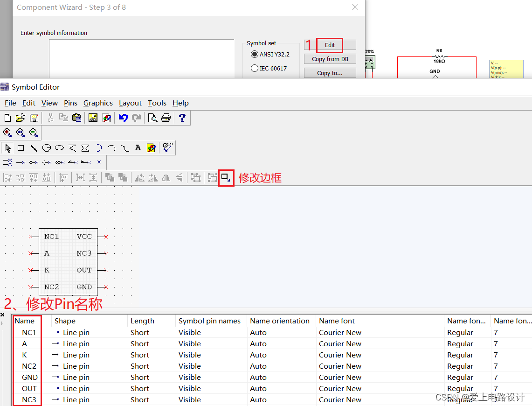The image size is (532, 406).
Task: Click Length 'Short' for pin A
Action: coord(140,343)
